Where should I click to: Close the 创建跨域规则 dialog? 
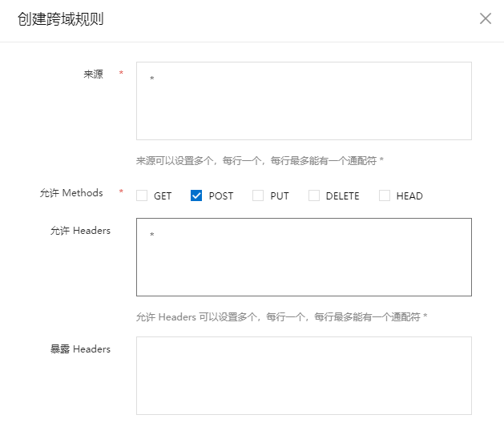[x=486, y=18]
